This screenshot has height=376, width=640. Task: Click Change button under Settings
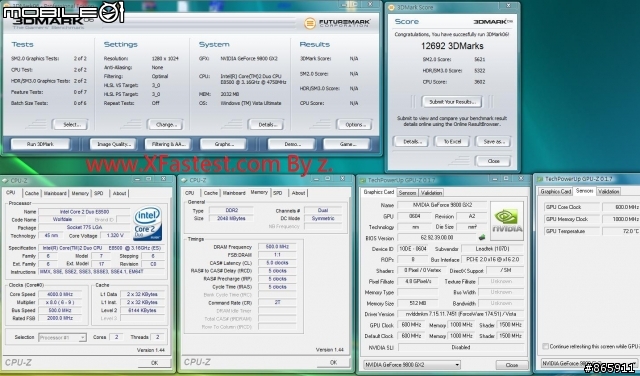[x=165, y=125]
